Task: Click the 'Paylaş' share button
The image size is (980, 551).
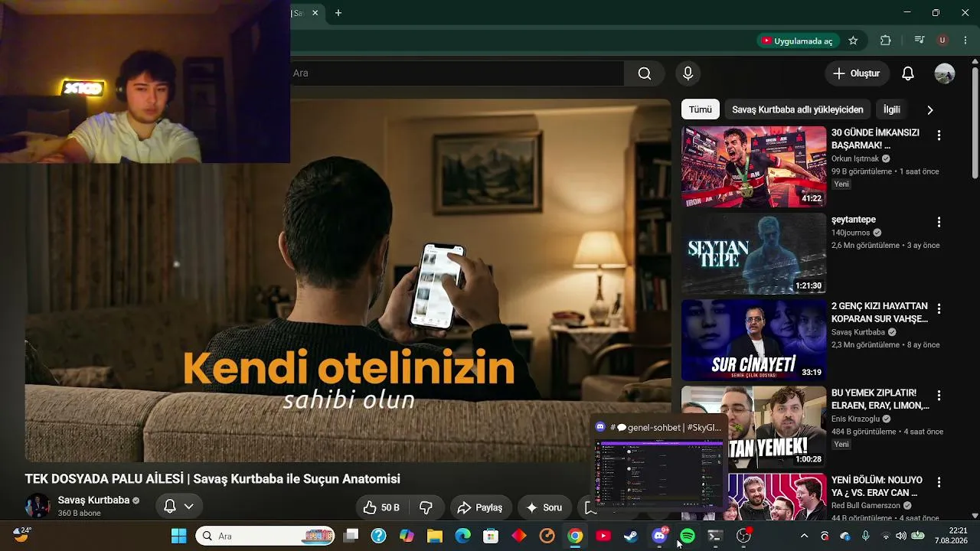Action: [480, 507]
